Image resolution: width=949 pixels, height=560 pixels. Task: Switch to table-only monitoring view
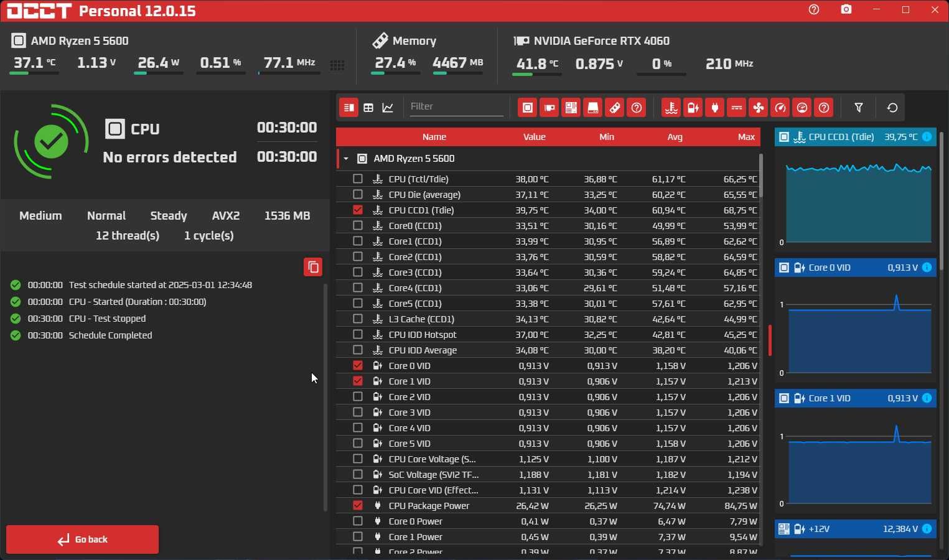368,108
